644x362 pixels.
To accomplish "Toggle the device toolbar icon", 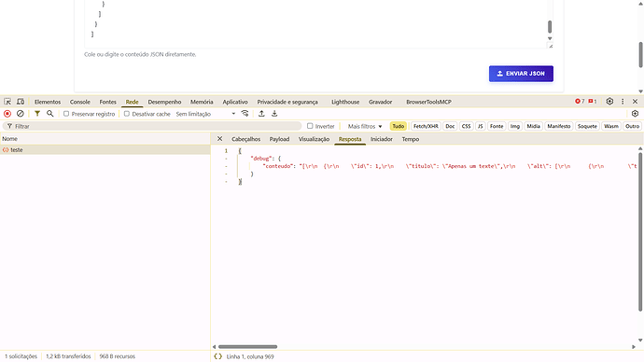I will (x=21, y=102).
